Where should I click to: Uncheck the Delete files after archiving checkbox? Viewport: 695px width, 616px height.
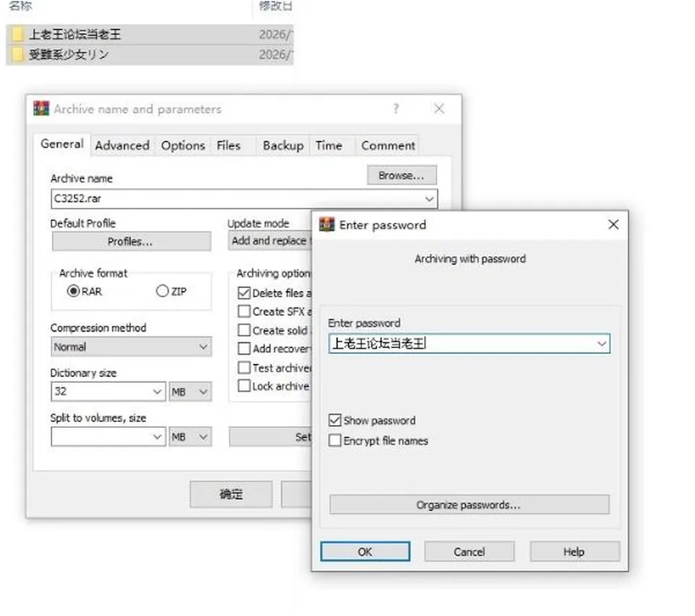click(x=244, y=293)
